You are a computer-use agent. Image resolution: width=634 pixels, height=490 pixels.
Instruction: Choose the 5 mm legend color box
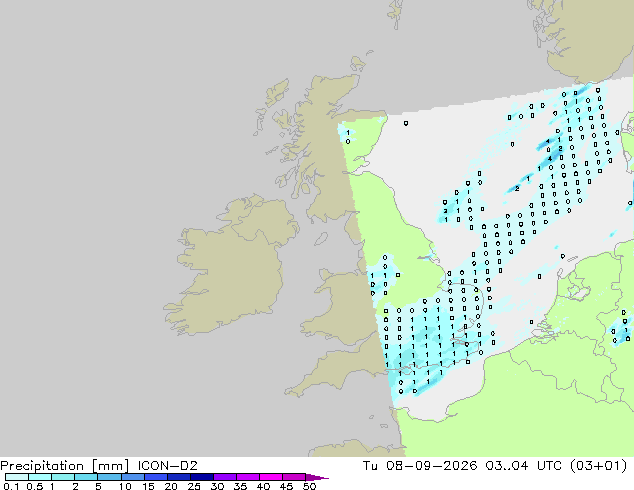pos(110,477)
